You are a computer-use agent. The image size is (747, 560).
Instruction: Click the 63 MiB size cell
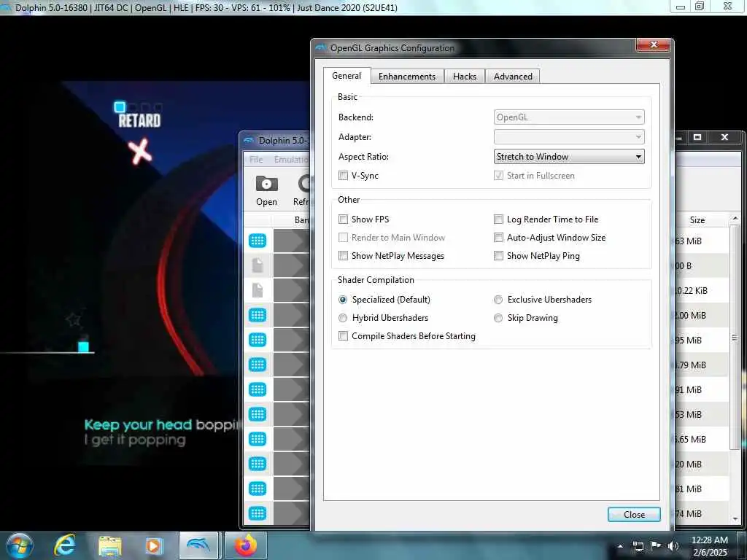(x=701, y=241)
